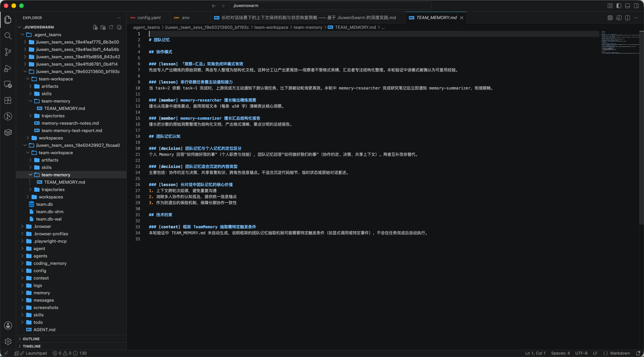This screenshot has height=357, width=644.
Task: Toggle the bottom panel visibility
Action: [x=628, y=6]
